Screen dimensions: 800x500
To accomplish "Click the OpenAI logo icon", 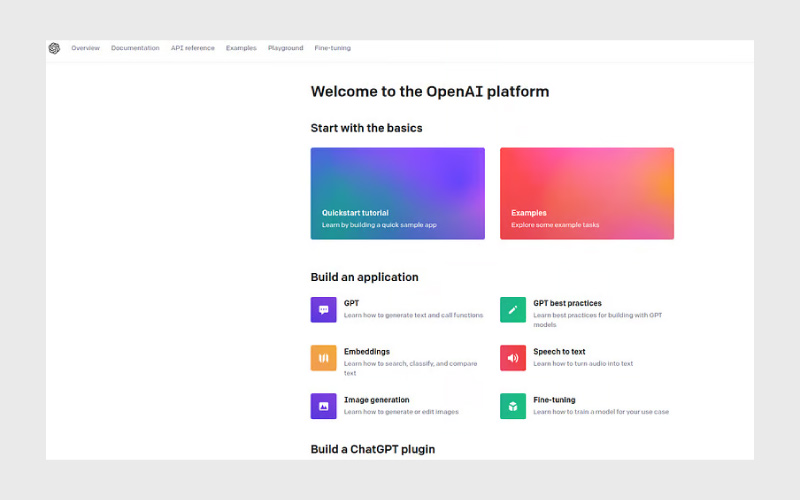I will [54, 48].
